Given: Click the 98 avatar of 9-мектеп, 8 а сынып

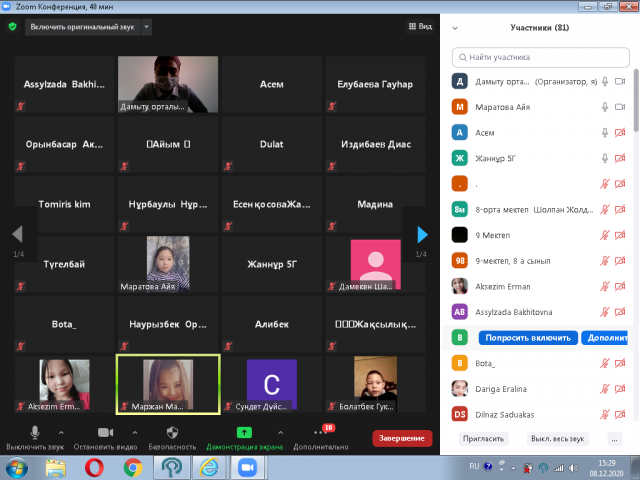Looking at the screenshot, I should tap(460, 261).
